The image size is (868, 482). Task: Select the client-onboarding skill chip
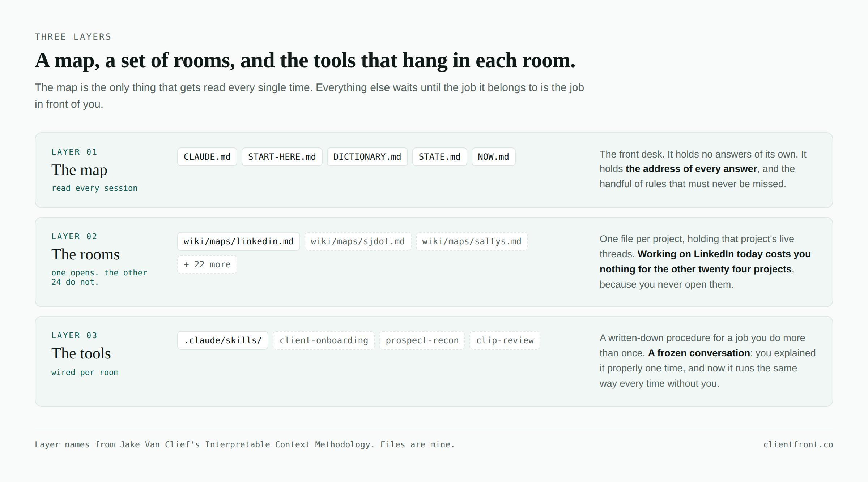pyautogui.click(x=324, y=340)
